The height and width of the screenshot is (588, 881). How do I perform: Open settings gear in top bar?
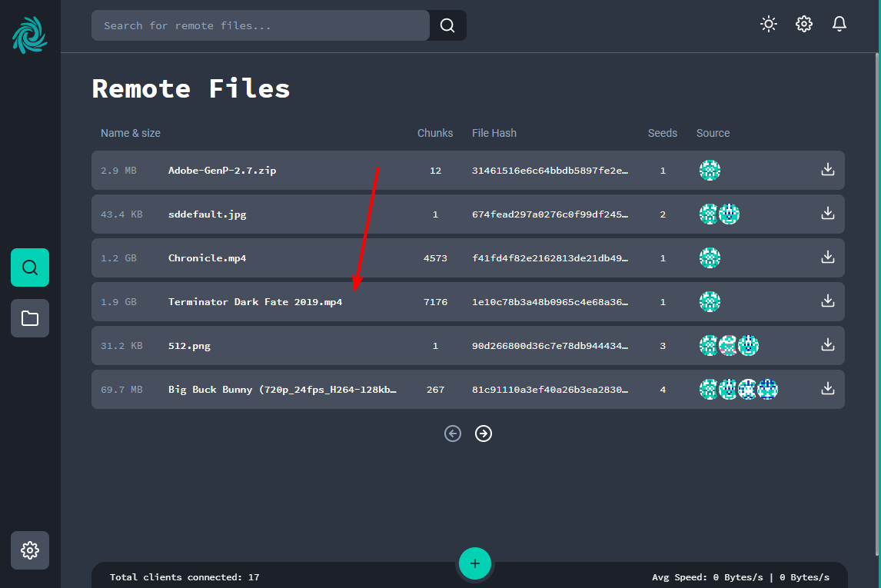[x=804, y=25]
